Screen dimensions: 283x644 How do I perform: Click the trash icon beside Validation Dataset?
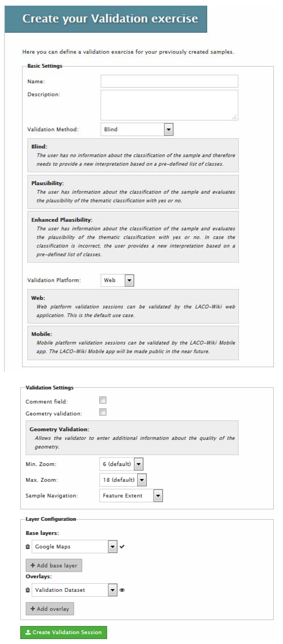point(28,590)
